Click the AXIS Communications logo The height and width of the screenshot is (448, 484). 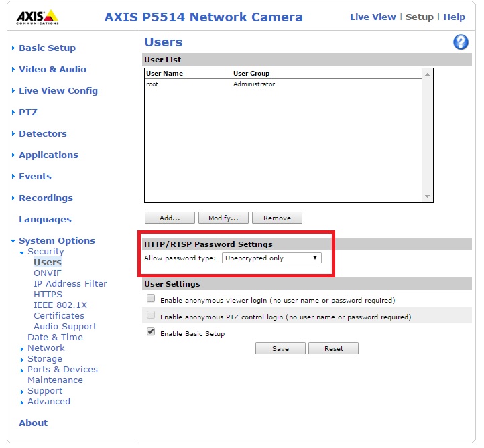pos(38,17)
